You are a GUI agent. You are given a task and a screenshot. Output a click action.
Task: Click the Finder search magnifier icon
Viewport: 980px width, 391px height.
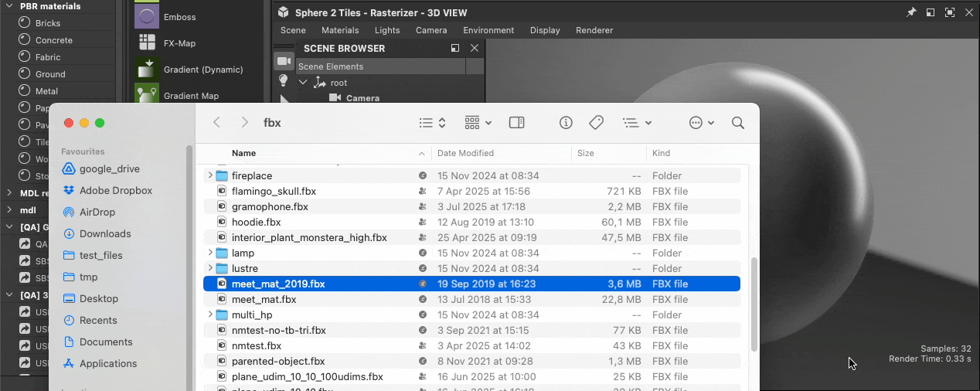coord(738,123)
